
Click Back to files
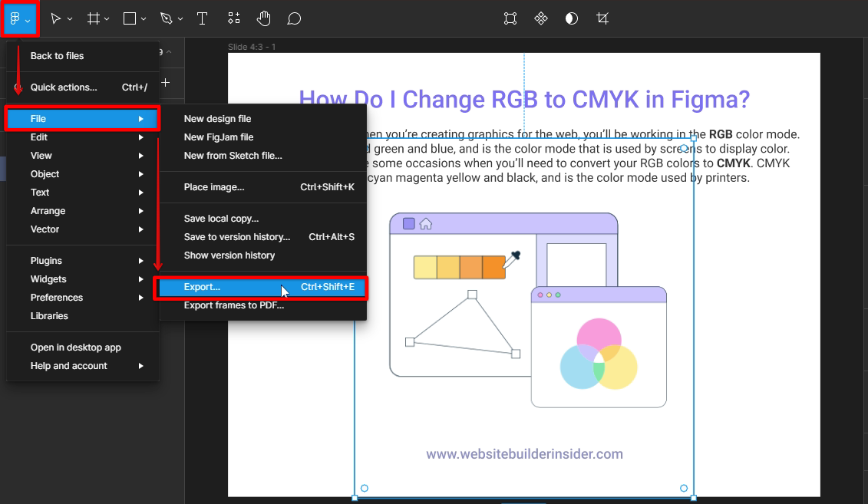click(82, 56)
